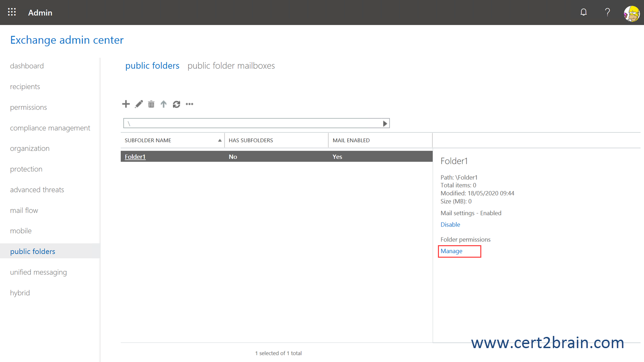Switch to public folders tab
Screen dimensions: 644x362
click(x=152, y=66)
